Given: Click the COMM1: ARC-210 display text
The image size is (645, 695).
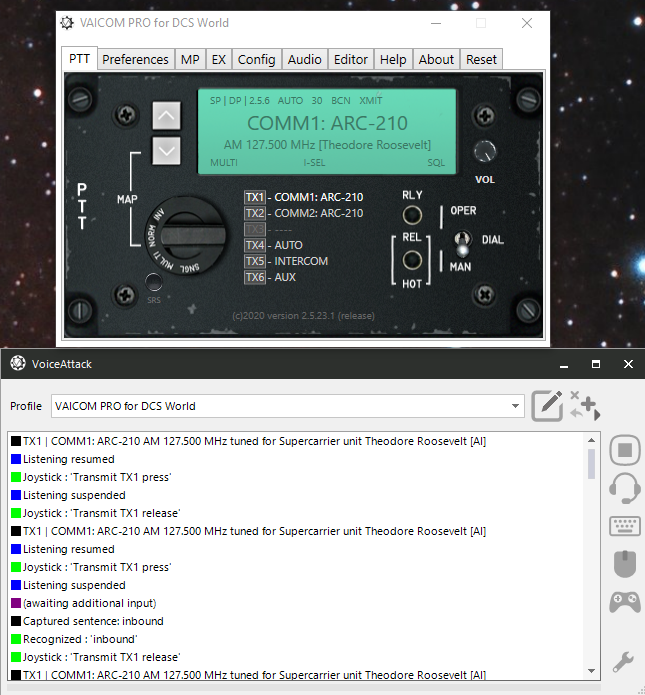Looking at the screenshot, I should click(x=327, y=123).
